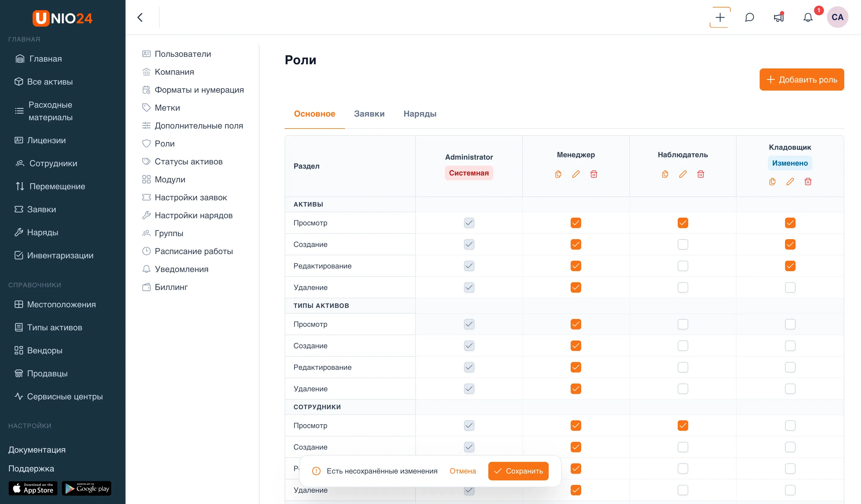Switch to the Наряды tab

[x=420, y=114]
